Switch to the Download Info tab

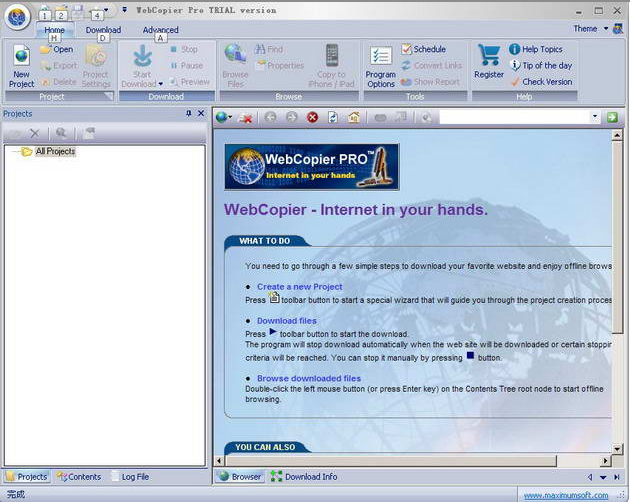click(304, 477)
